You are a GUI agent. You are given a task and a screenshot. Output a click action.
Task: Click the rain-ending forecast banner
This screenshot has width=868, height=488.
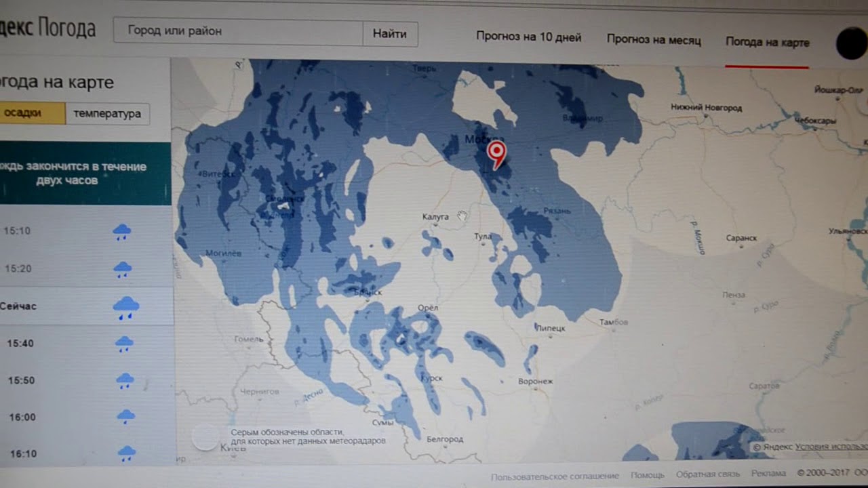[x=85, y=174]
